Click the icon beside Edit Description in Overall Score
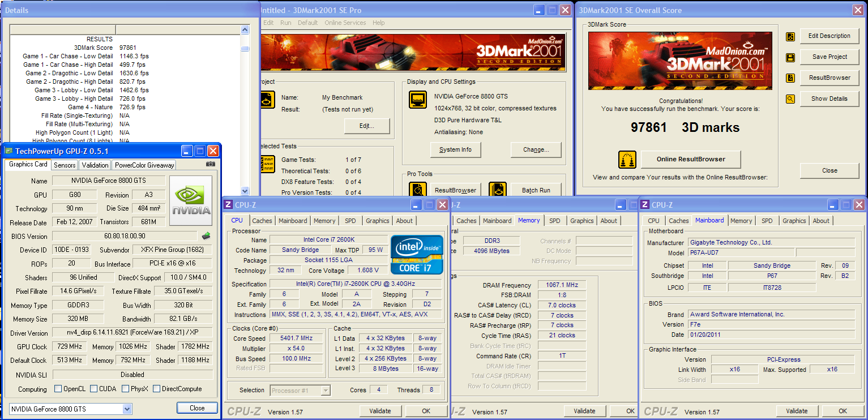 pos(790,36)
